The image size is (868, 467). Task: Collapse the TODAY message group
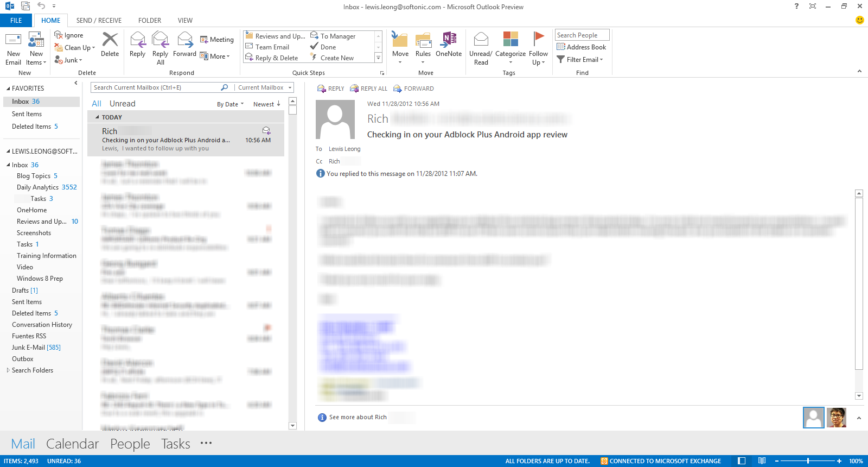[97, 117]
